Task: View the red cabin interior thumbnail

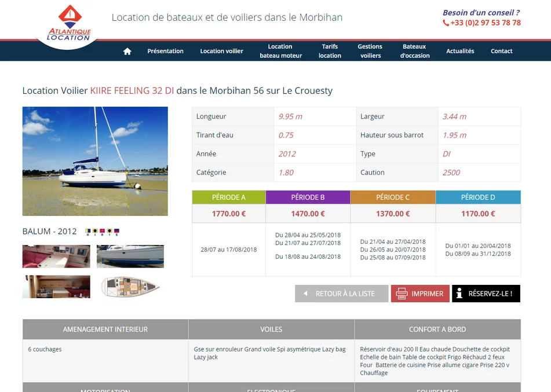Action: (x=56, y=257)
